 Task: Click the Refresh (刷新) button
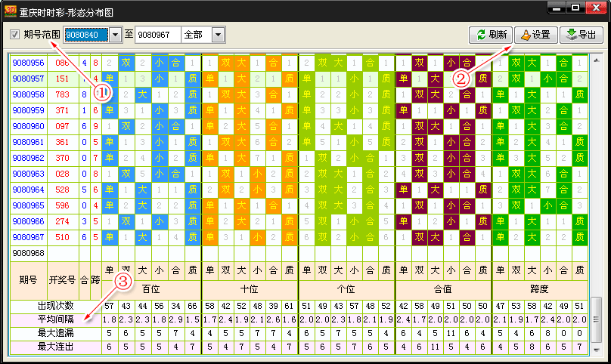(492, 35)
